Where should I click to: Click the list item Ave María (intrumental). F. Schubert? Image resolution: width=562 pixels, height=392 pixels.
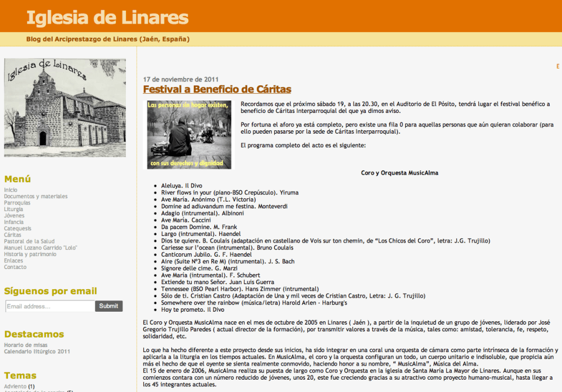click(x=210, y=275)
